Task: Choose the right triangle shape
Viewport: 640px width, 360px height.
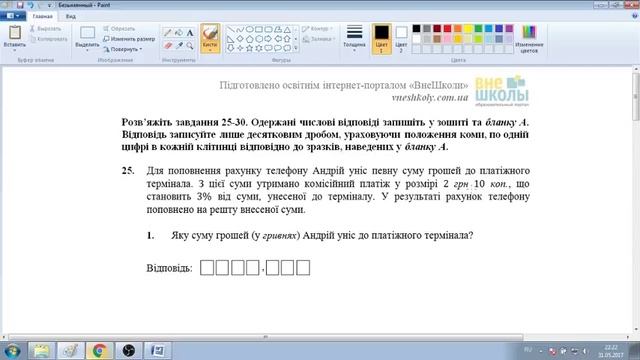Action: click(x=231, y=39)
